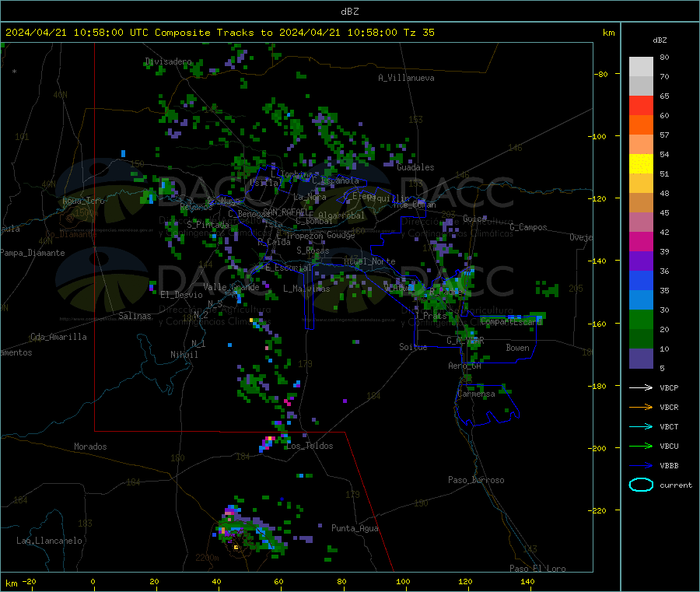Click the Valle_Grande map label

point(231,287)
